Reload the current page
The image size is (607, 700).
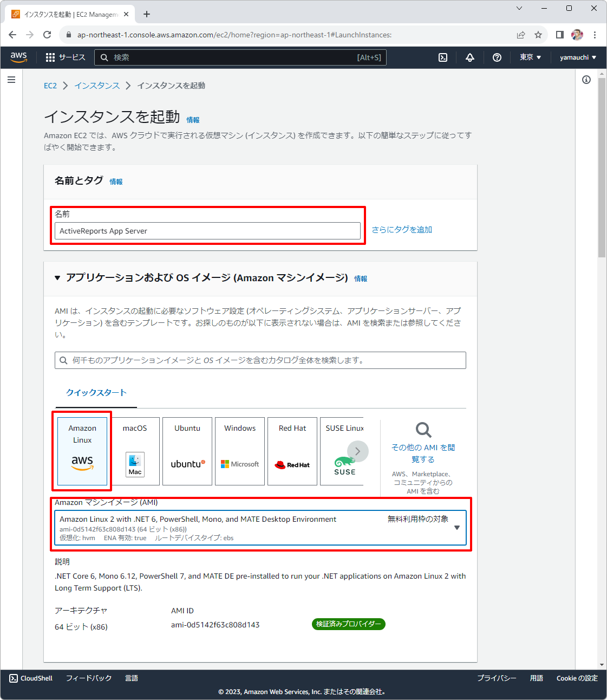pos(47,35)
